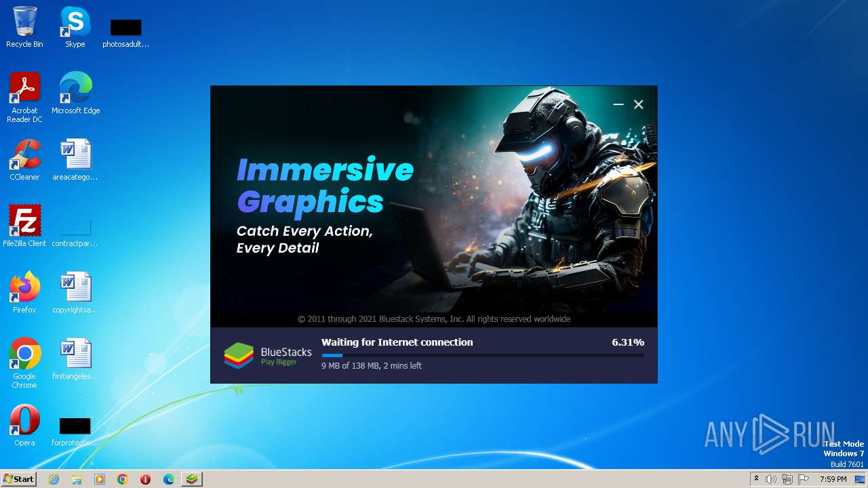This screenshot has width=868, height=488.
Task: Open Windows Media Player from taskbar
Action: pyautogui.click(x=100, y=479)
